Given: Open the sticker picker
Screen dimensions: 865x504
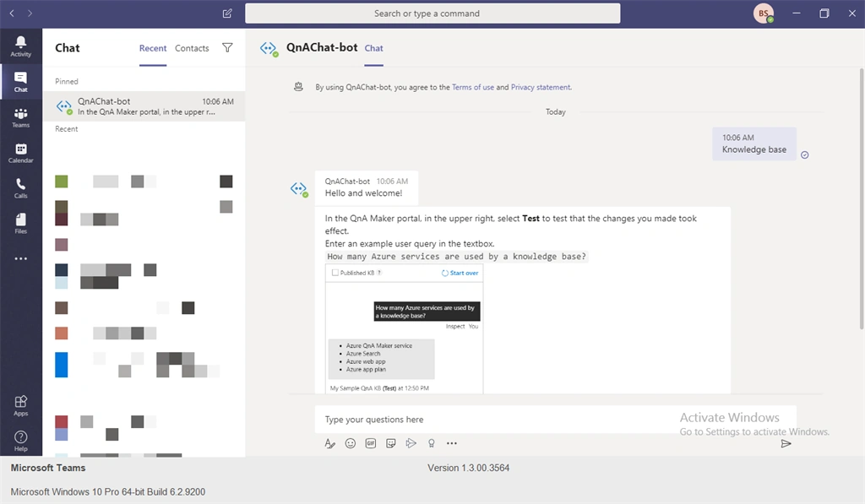Looking at the screenshot, I should (391, 443).
